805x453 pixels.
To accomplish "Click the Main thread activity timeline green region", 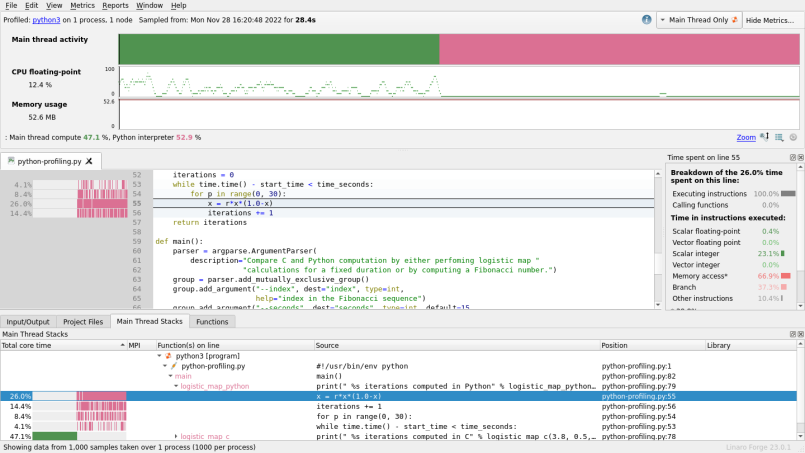I will (279, 49).
